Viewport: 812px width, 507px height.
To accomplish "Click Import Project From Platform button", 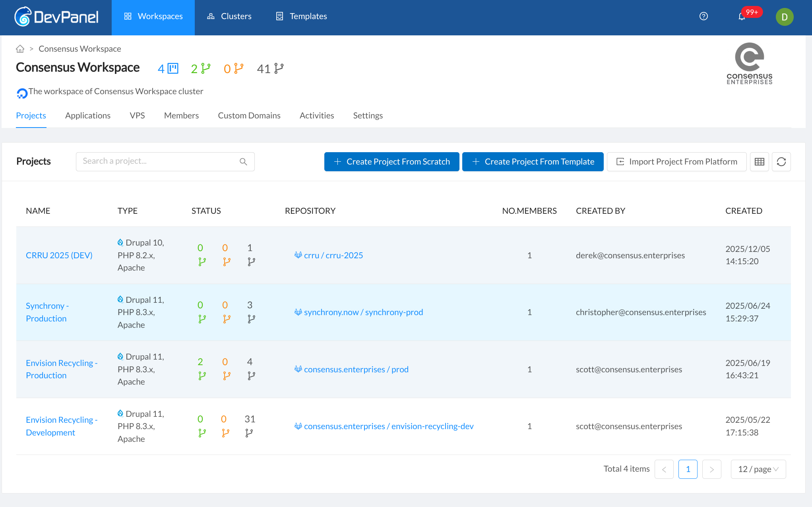I will (676, 162).
